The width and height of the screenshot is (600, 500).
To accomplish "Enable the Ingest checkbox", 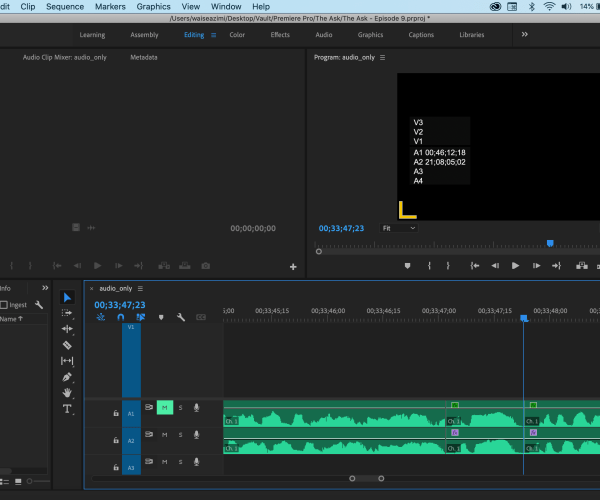I will coord(4,305).
